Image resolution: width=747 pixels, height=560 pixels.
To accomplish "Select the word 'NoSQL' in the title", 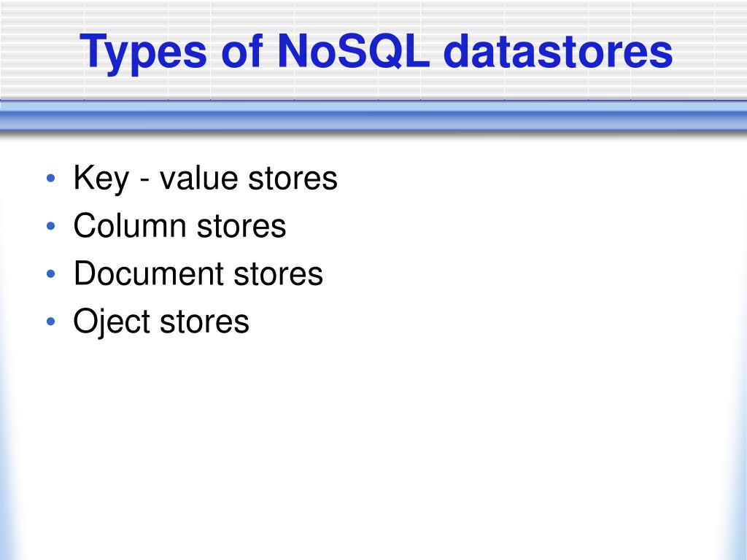I will click(353, 51).
